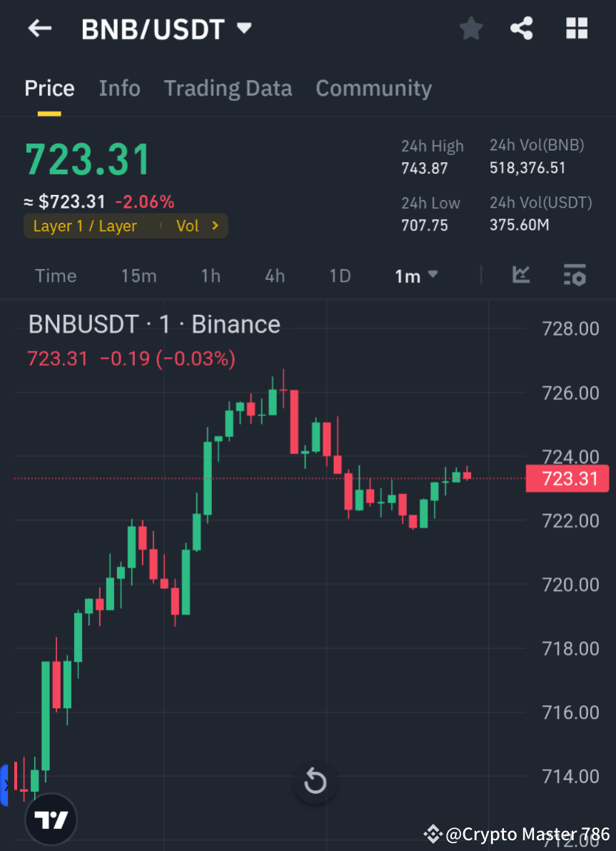
Task: Open the Community tab
Action: pos(373,88)
